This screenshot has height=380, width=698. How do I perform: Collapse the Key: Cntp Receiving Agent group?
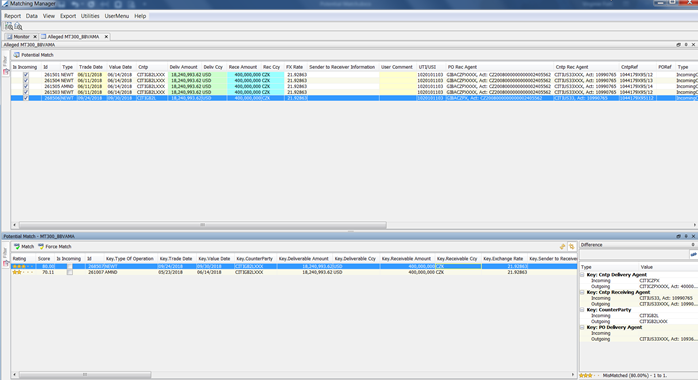582,292
